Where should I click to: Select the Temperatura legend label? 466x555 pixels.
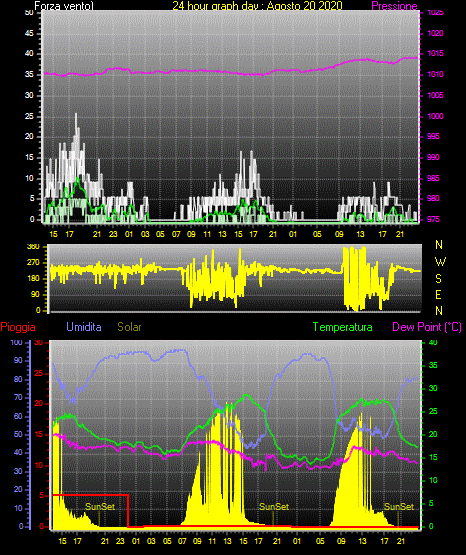[x=342, y=327]
